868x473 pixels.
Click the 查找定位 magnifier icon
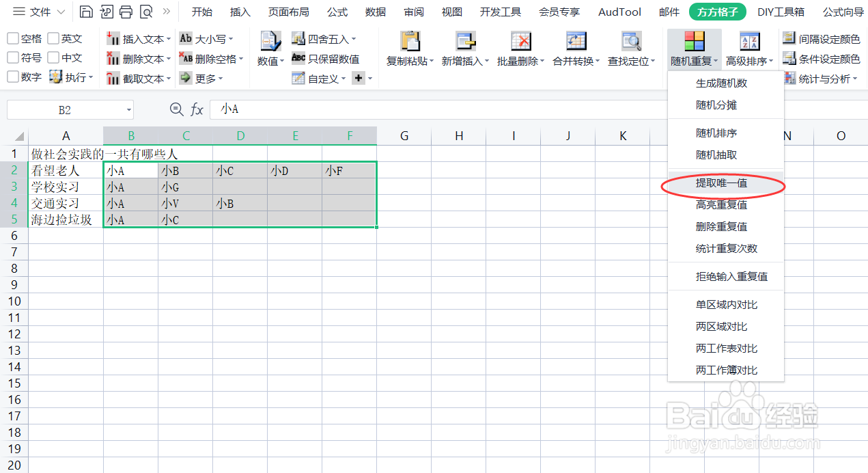click(x=631, y=42)
